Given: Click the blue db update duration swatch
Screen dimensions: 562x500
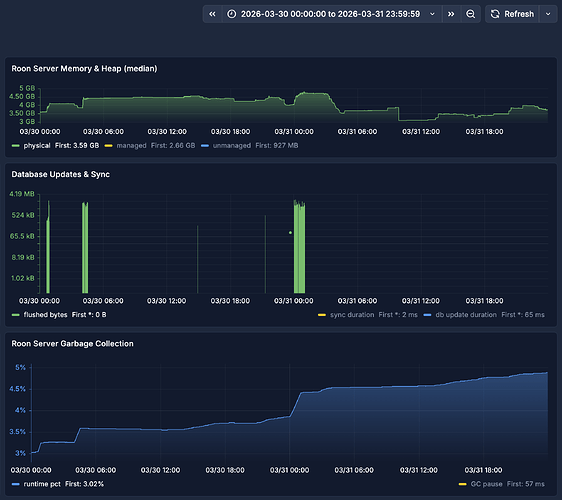Looking at the screenshot, I should tap(427, 315).
